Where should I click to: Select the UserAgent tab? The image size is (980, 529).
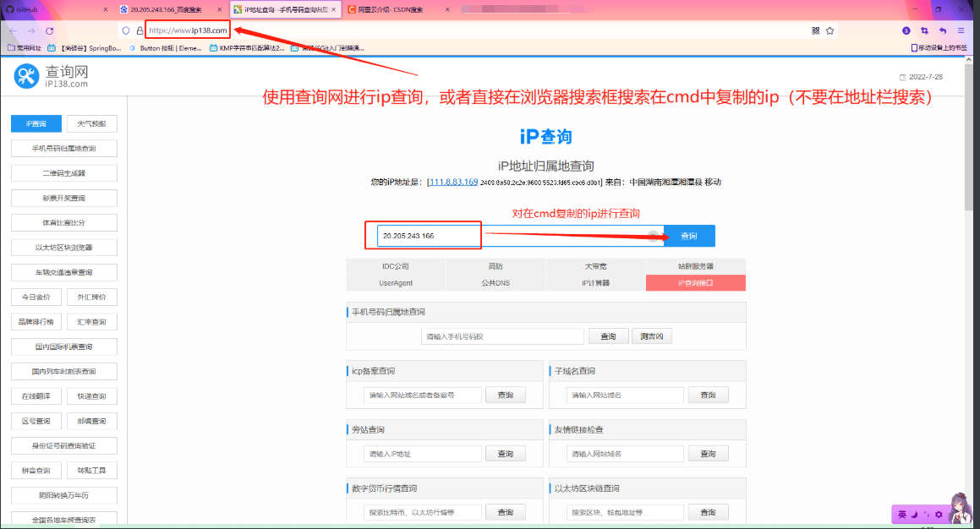pyautogui.click(x=396, y=283)
